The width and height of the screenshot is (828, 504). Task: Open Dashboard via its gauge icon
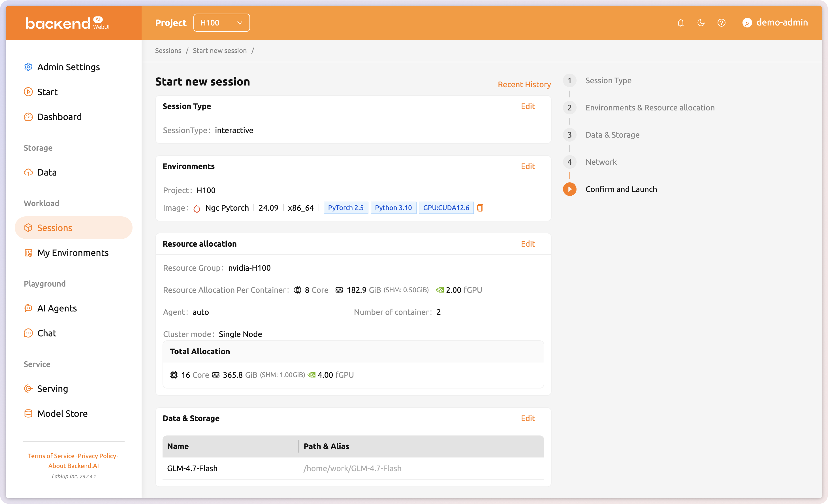click(x=28, y=117)
